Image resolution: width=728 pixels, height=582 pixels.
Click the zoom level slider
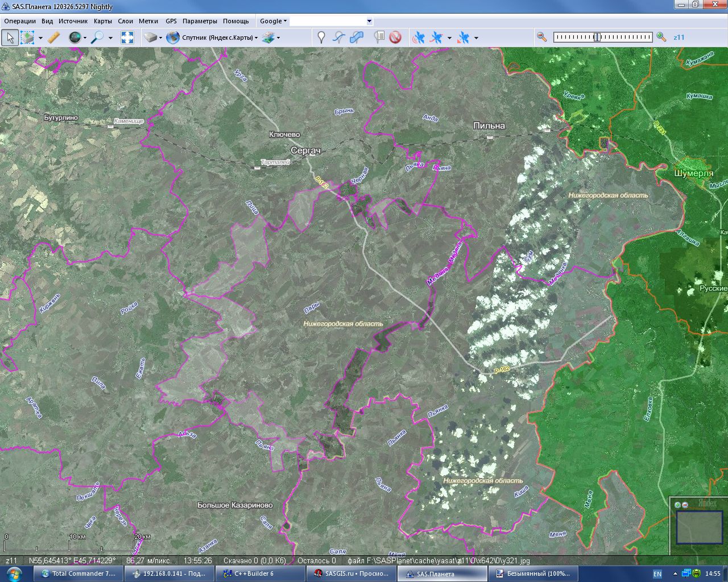[602, 37]
